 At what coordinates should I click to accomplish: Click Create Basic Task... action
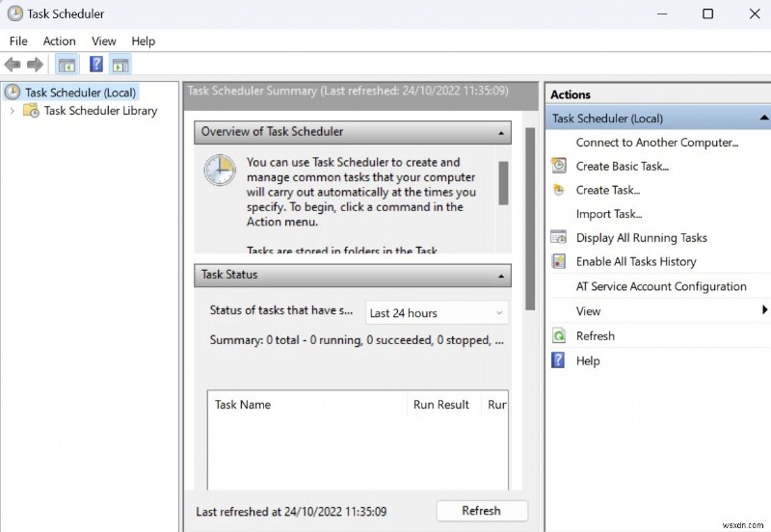[623, 166]
